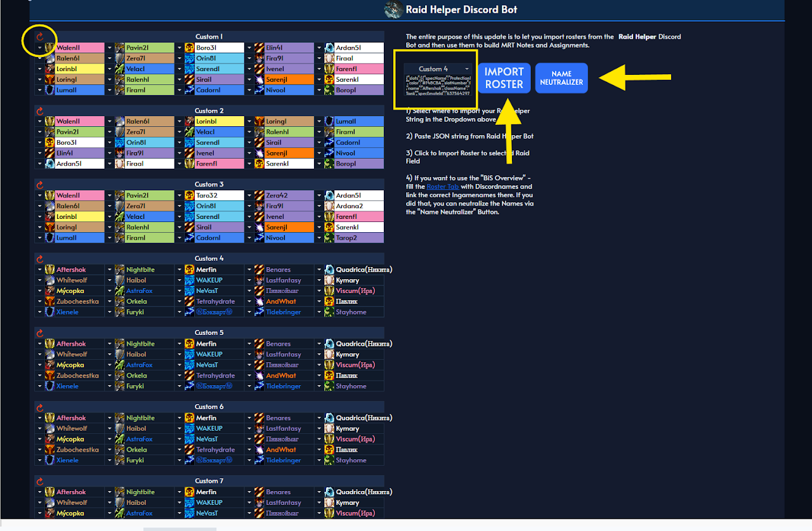Open dropdown arrow beside Pavin2l in Custom 1
The image size is (812, 531).
(x=110, y=48)
